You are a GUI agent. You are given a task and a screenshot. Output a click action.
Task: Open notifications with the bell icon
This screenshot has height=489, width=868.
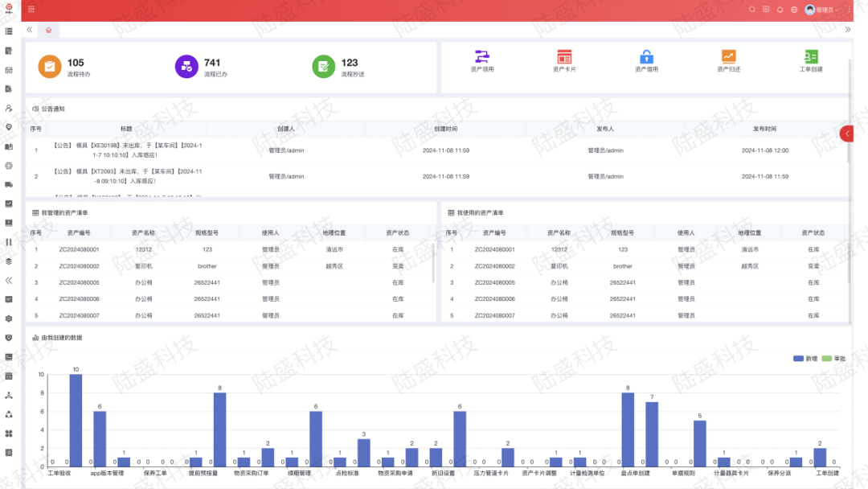pyautogui.click(x=780, y=10)
